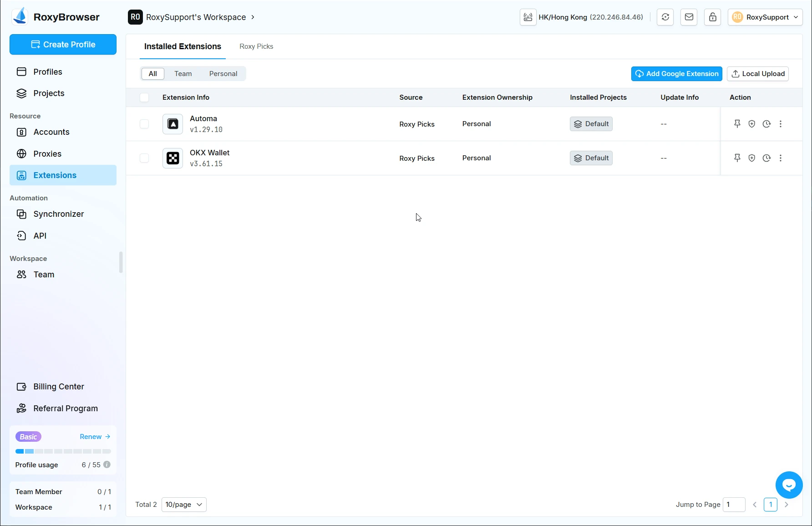Image resolution: width=812 pixels, height=526 pixels.
Task: Click the update clock icon for Automa
Action: [x=766, y=124]
